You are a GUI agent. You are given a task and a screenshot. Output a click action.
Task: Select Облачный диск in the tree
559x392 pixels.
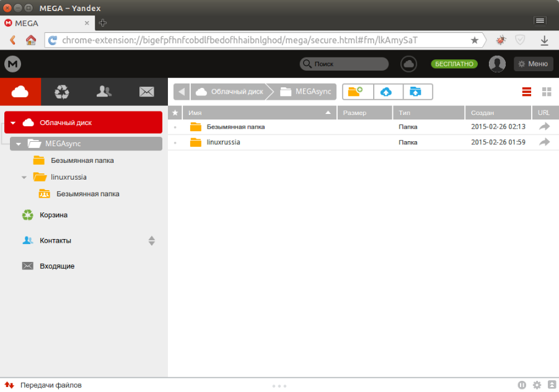[x=83, y=123]
